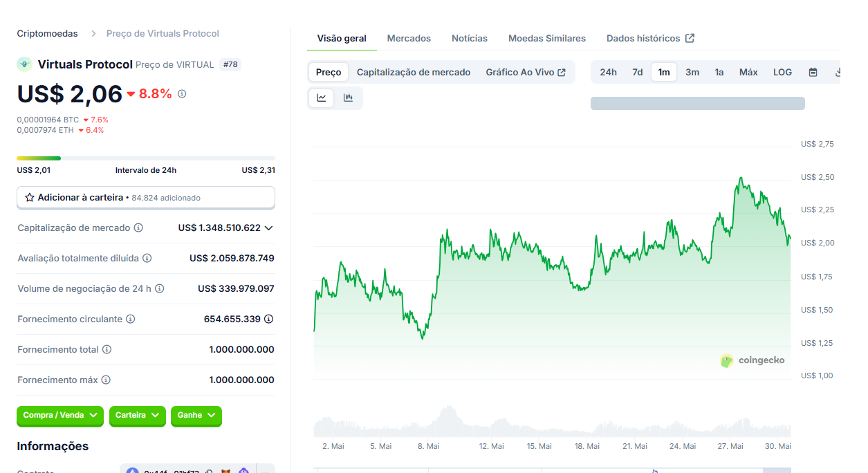Select the 1a time range
This screenshot has width=868, height=473.
(719, 72)
